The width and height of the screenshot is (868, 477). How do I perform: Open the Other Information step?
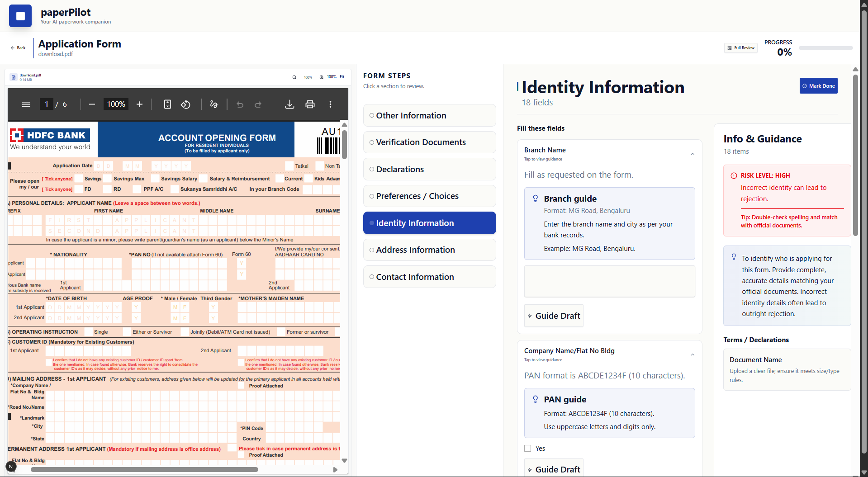[429, 115]
